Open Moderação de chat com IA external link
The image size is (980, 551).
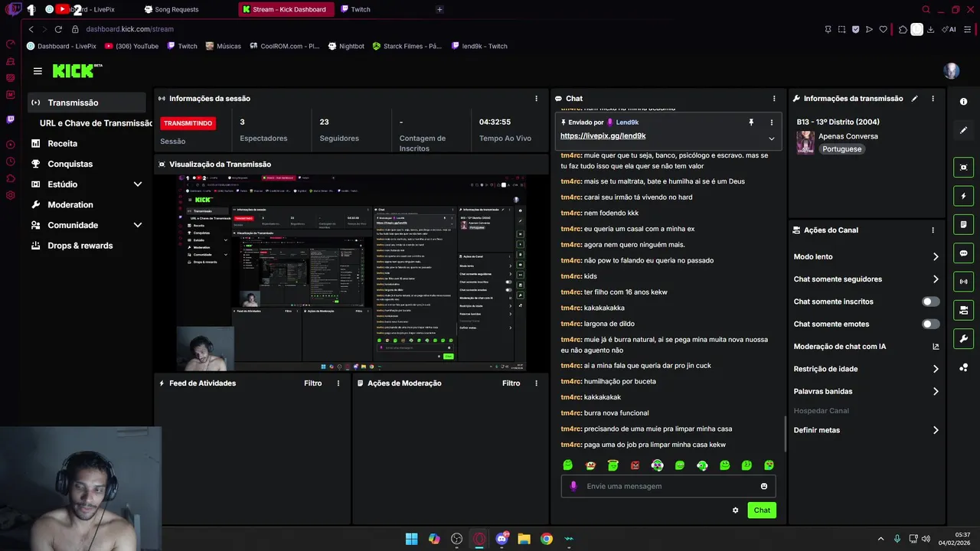tap(936, 347)
